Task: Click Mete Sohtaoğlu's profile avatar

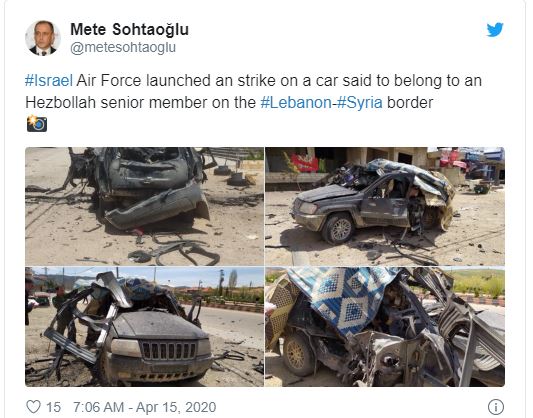Action: point(43,38)
